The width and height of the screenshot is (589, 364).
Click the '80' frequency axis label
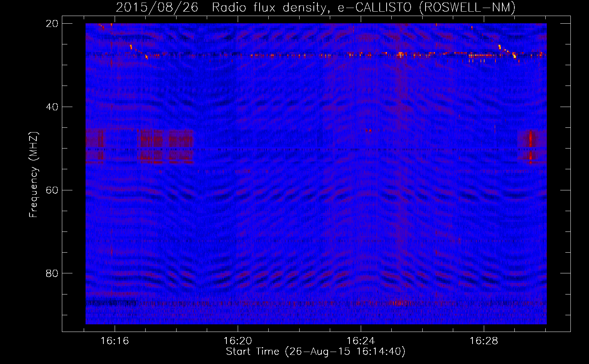coord(52,273)
